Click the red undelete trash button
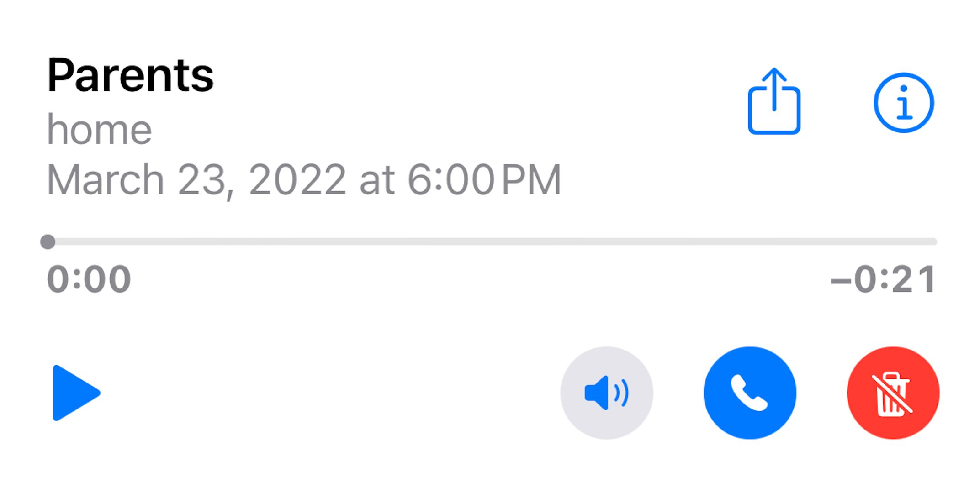Viewport: 980px width, 493px height. click(893, 393)
